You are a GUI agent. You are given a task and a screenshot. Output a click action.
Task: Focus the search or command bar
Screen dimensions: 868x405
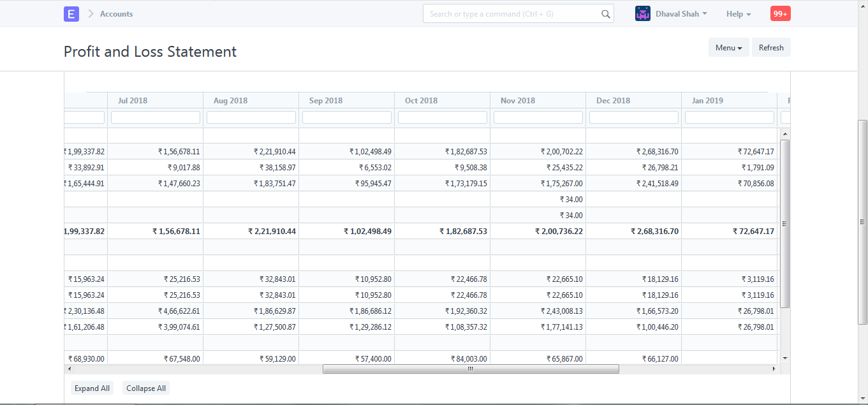tap(519, 14)
